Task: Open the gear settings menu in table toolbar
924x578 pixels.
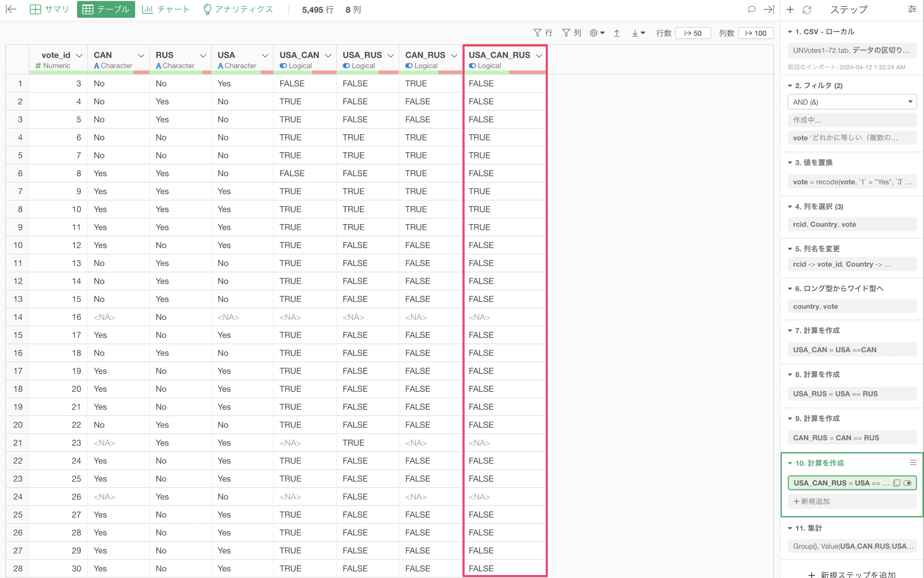Action: tap(597, 33)
